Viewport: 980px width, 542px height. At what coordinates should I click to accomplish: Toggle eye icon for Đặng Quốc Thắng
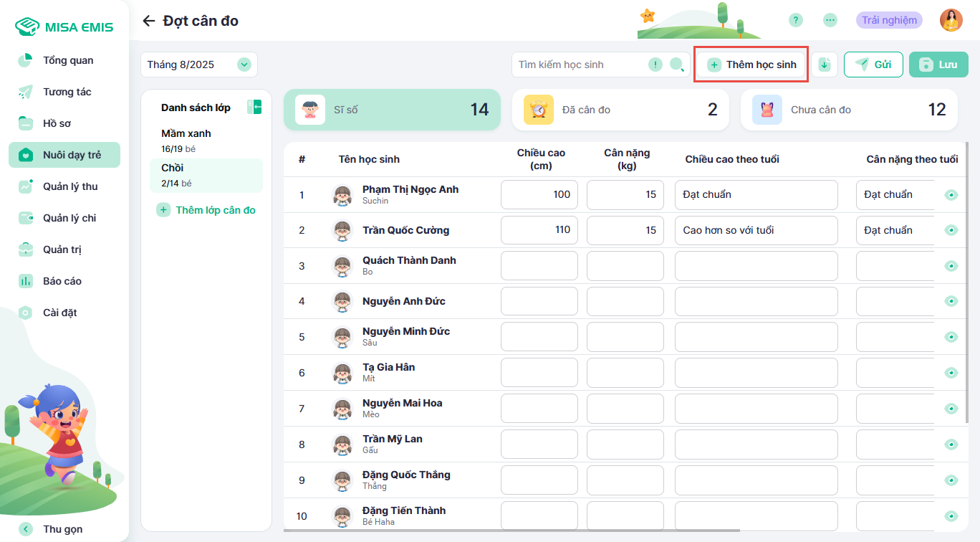(x=951, y=480)
